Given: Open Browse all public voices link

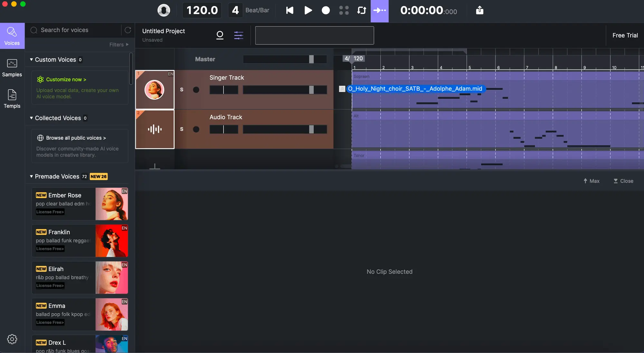Looking at the screenshot, I should [76, 138].
